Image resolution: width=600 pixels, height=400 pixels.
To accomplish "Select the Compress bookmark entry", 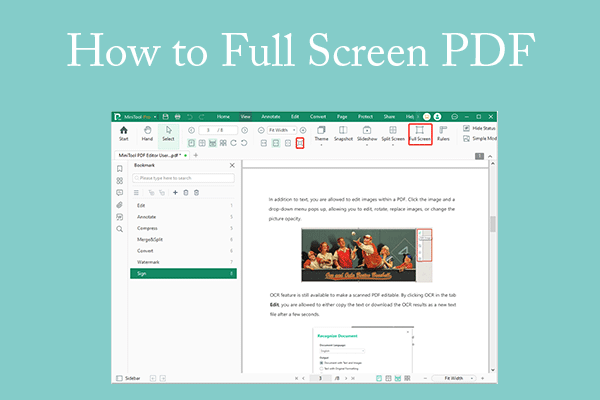I will point(184,228).
